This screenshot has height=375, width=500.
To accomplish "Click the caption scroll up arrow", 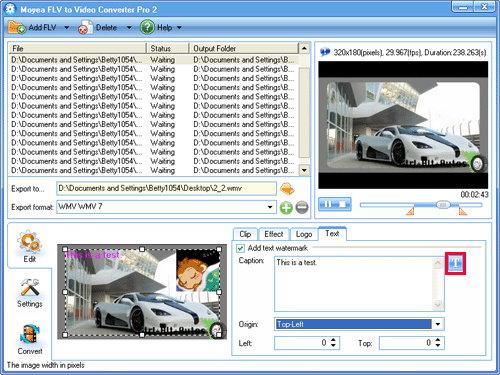I will tap(438, 263).
